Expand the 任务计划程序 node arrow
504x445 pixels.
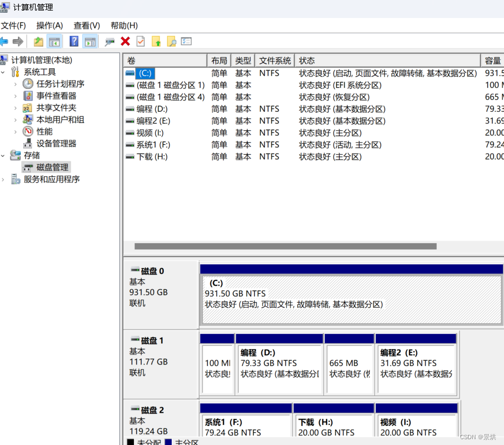(x=15, y=84)
